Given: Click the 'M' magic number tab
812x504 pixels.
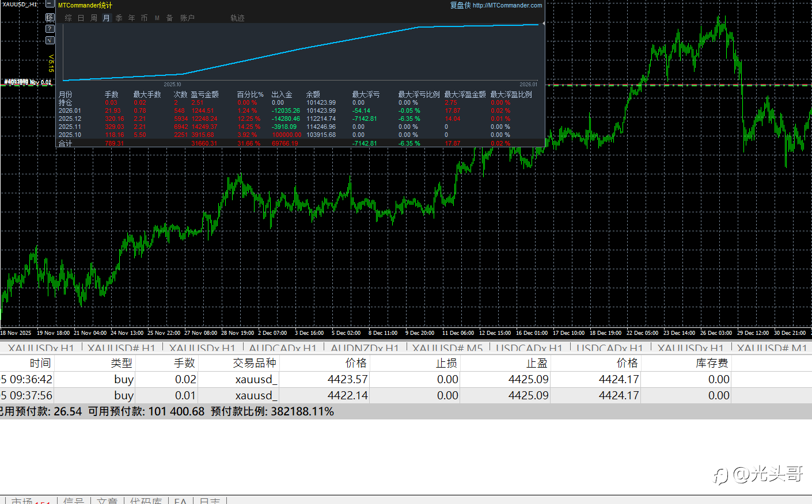Looking at the screenshot, I should (x=157, y=18).
